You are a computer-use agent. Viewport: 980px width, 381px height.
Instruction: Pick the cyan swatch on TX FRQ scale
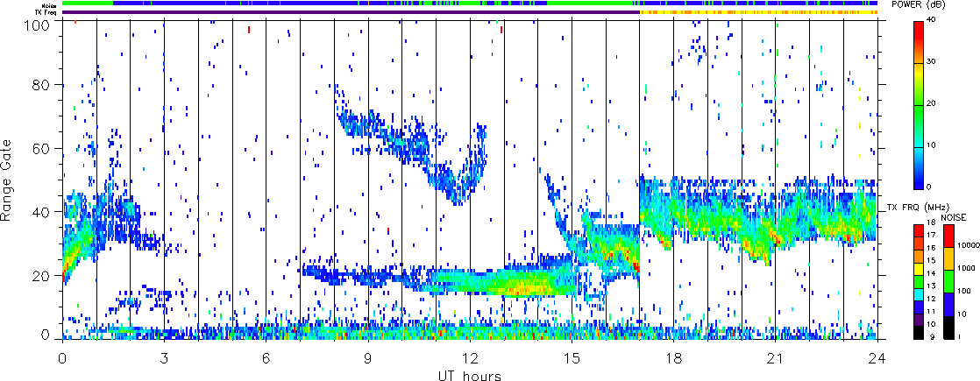918,295
